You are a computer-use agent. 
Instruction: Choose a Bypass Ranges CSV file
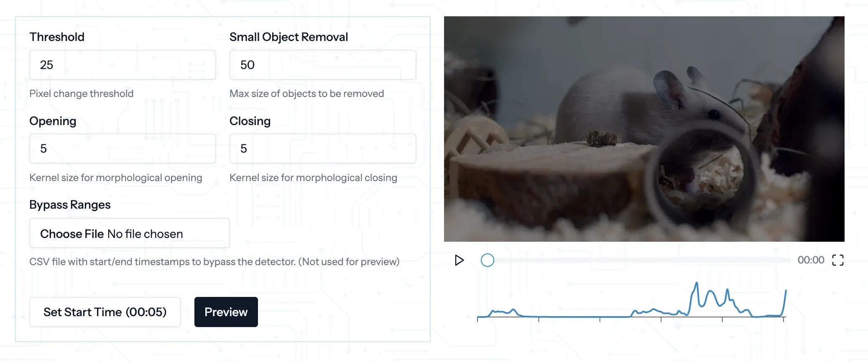(72, 234)
